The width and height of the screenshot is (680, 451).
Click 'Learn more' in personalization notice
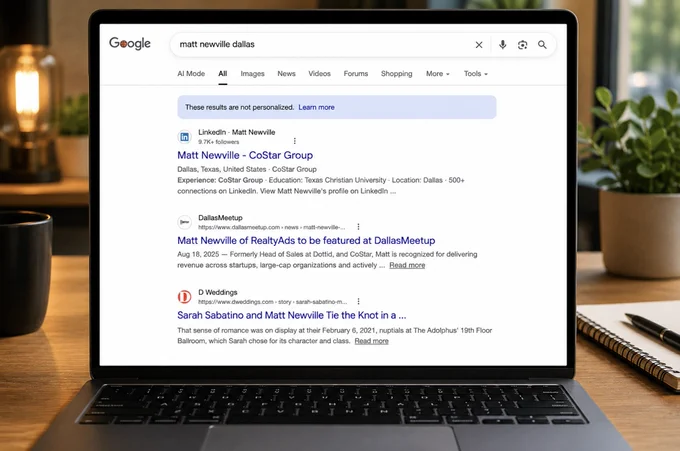click(316, 107)
